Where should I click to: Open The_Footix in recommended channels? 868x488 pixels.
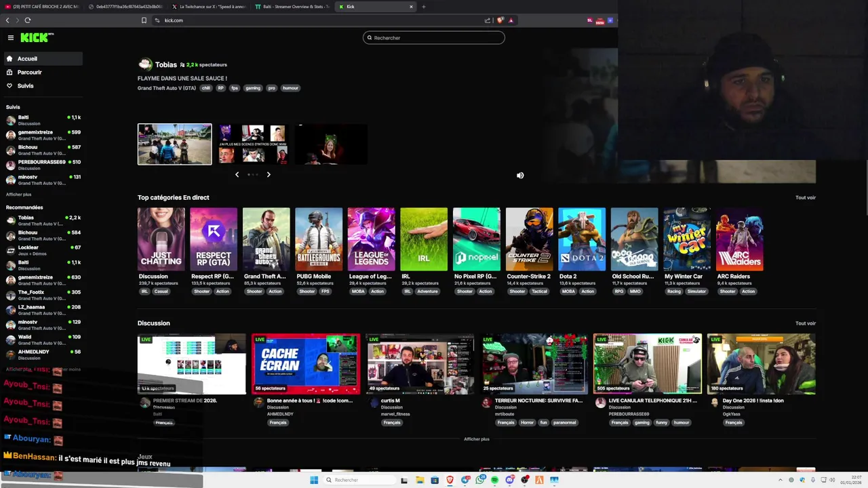[x=43, y=295]
